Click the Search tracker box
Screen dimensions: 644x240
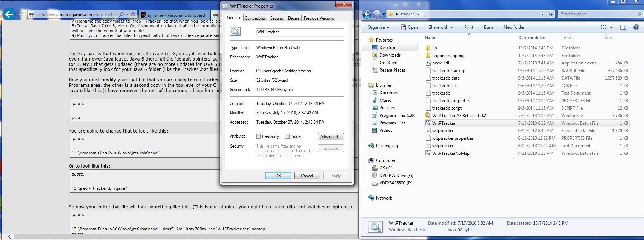click(600, 14)
